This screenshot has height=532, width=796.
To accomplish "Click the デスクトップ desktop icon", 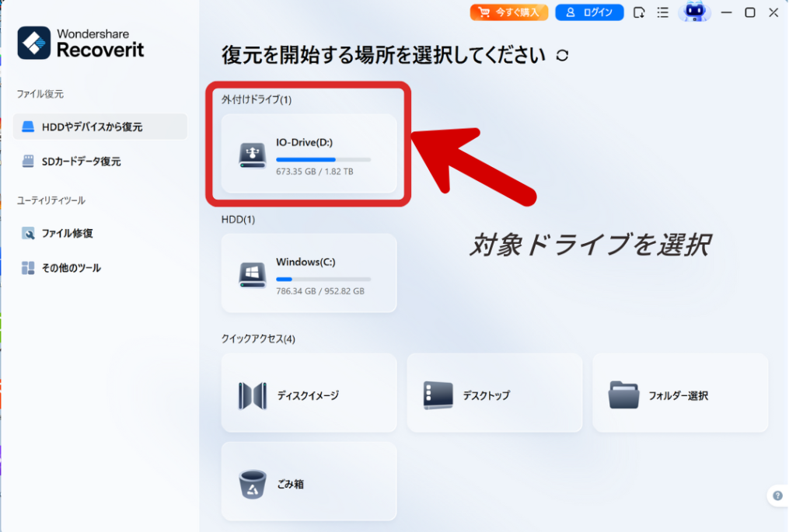I will point(438,395).
